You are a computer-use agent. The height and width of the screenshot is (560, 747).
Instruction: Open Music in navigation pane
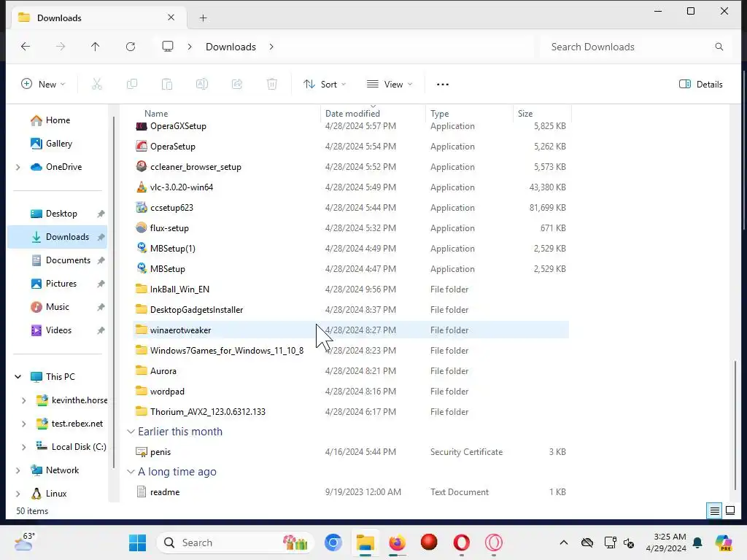pos(57,307)
